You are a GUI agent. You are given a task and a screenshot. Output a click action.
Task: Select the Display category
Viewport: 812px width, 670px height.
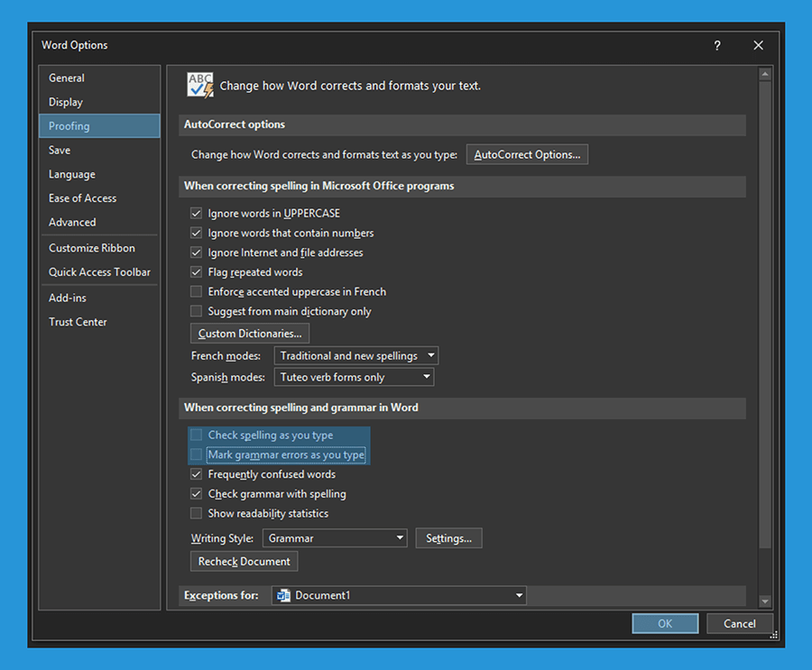(x=99, y=102)
